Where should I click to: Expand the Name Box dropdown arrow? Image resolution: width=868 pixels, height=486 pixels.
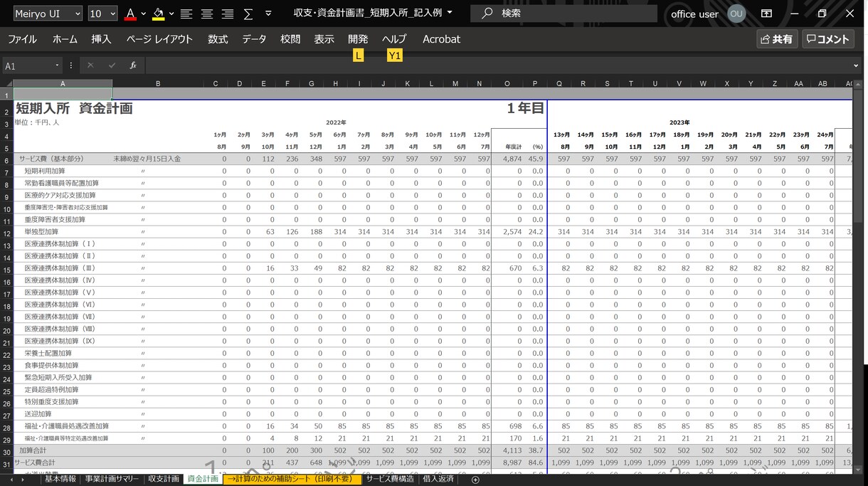pos(58,65)
